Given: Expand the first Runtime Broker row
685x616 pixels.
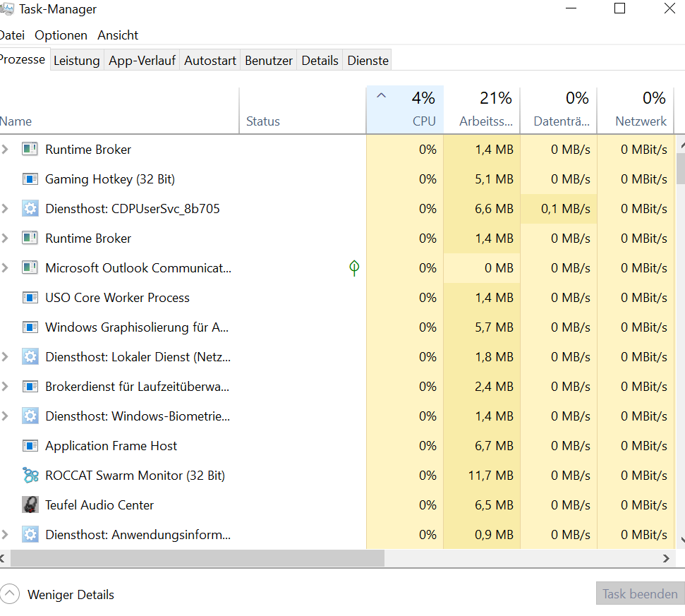Looking at the screenshot, I should pos(5,150).
